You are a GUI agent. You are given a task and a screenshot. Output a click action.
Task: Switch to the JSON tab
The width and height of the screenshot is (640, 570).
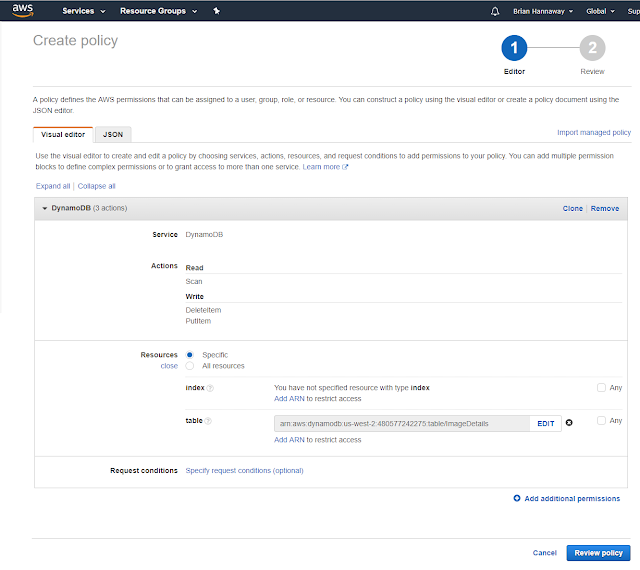click(113, 135)
